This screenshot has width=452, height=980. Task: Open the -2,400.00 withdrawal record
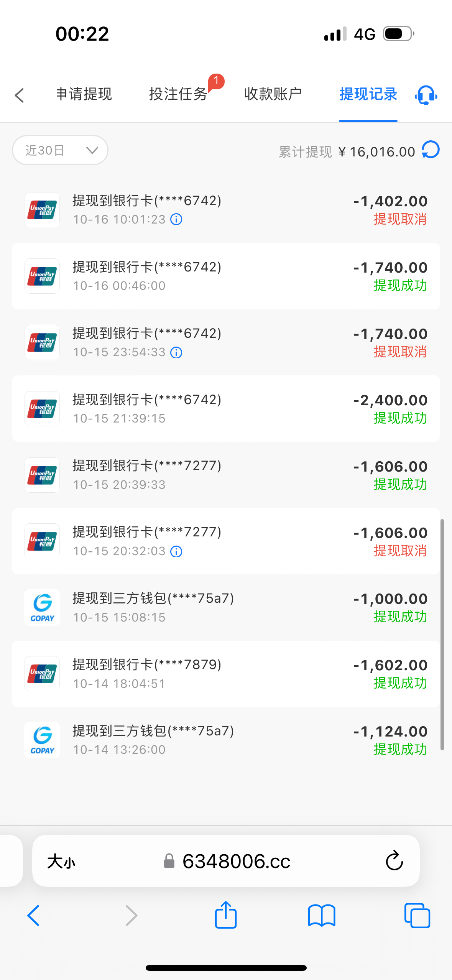pos(226,409)
